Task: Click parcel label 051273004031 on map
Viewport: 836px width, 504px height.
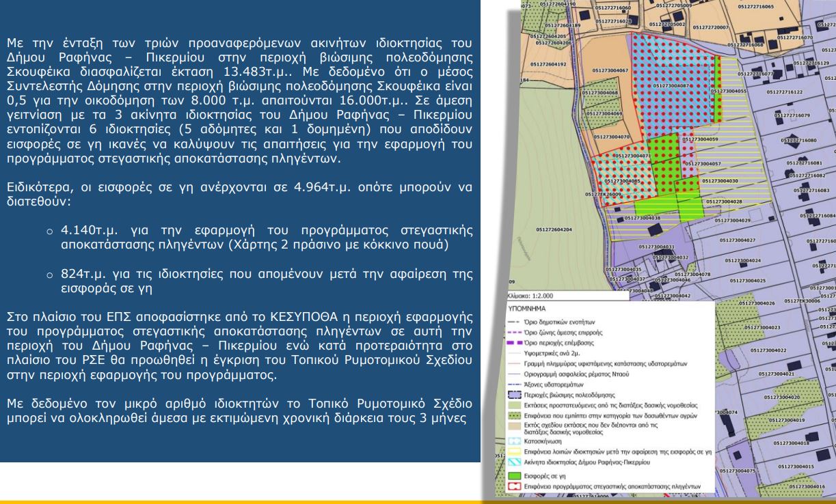Action: [x=656, y=247]
